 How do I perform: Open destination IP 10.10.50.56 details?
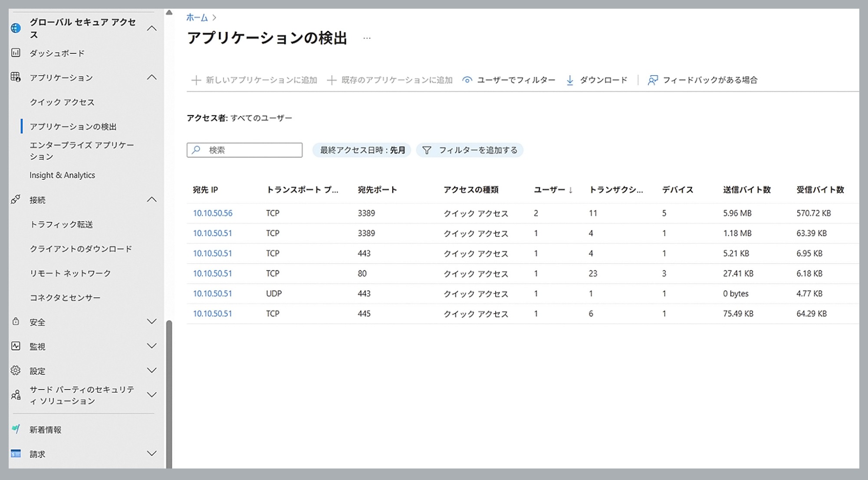(x=213, y=213)
